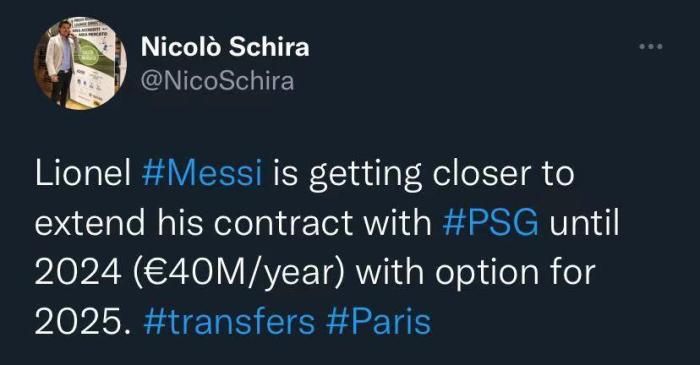Click the word "for" in the tweet
The width and height of the screenshot is (700, 365).
coord(573,271)
